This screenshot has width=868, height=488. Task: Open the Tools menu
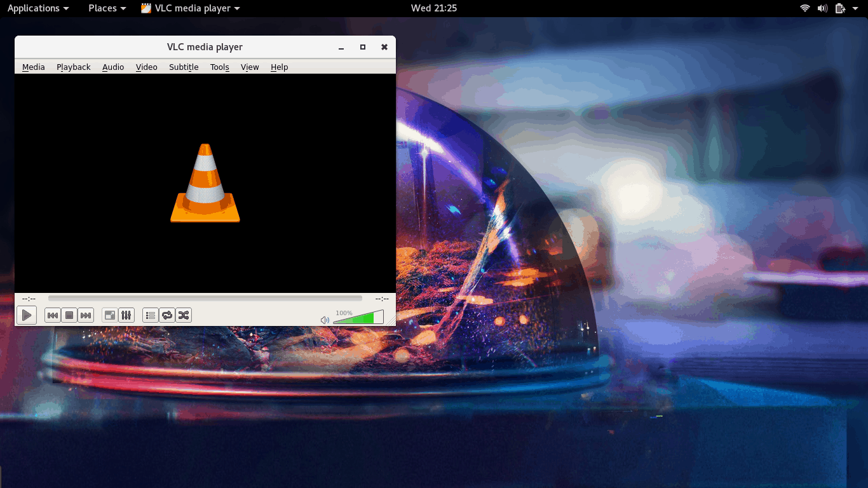coord(220,67)
